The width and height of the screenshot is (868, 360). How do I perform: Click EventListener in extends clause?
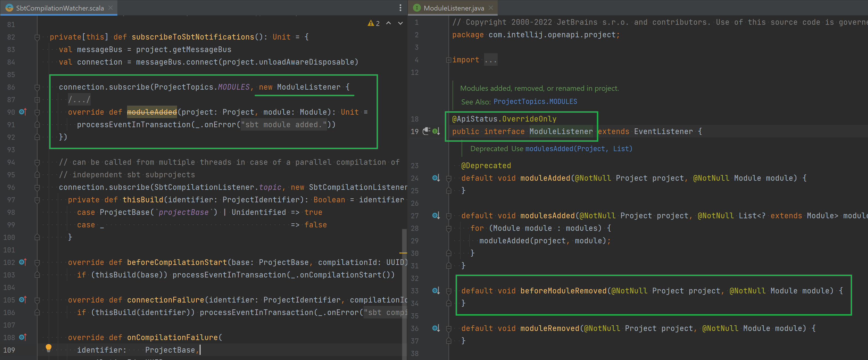663,131
